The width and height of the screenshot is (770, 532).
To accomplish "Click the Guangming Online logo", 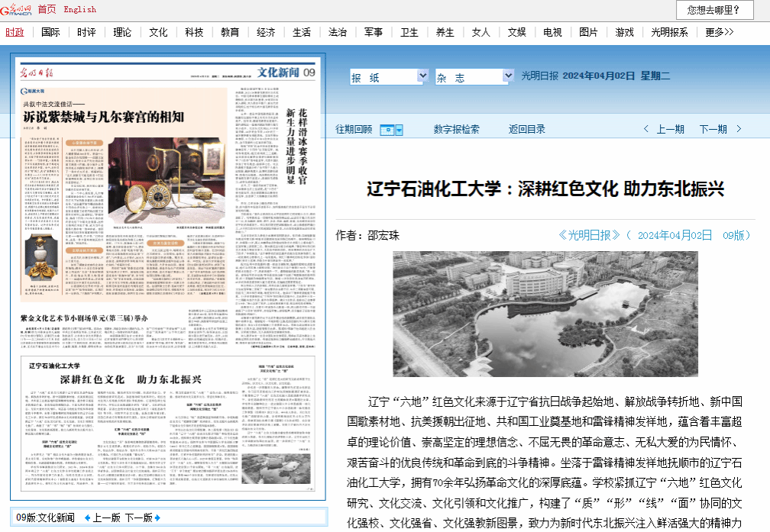I will [17, 9].
